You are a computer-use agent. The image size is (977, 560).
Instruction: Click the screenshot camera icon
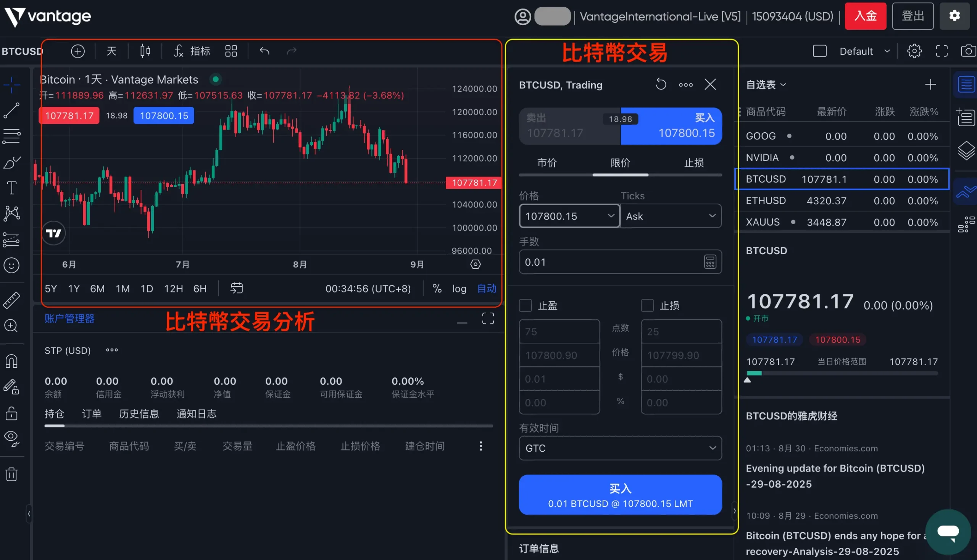tap(967, 51)
